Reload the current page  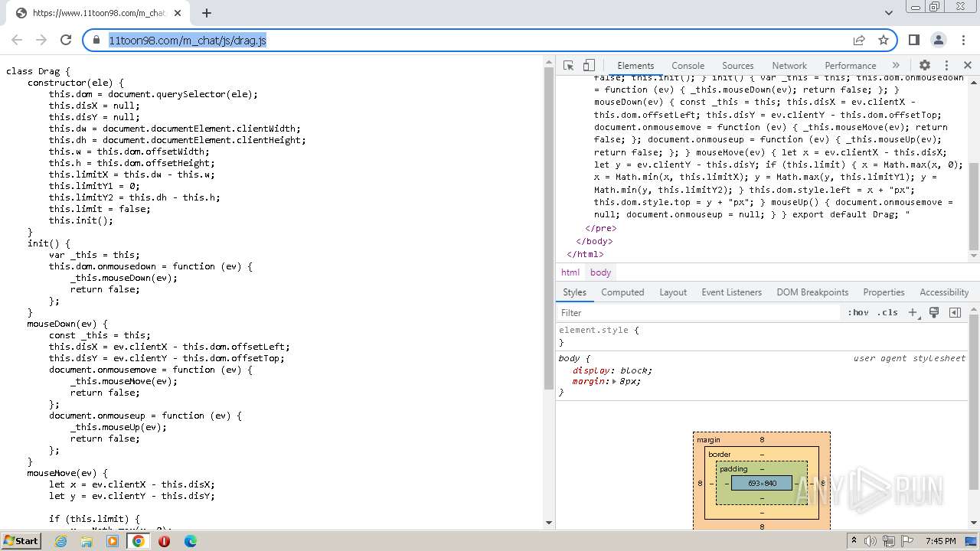point(66,40)
